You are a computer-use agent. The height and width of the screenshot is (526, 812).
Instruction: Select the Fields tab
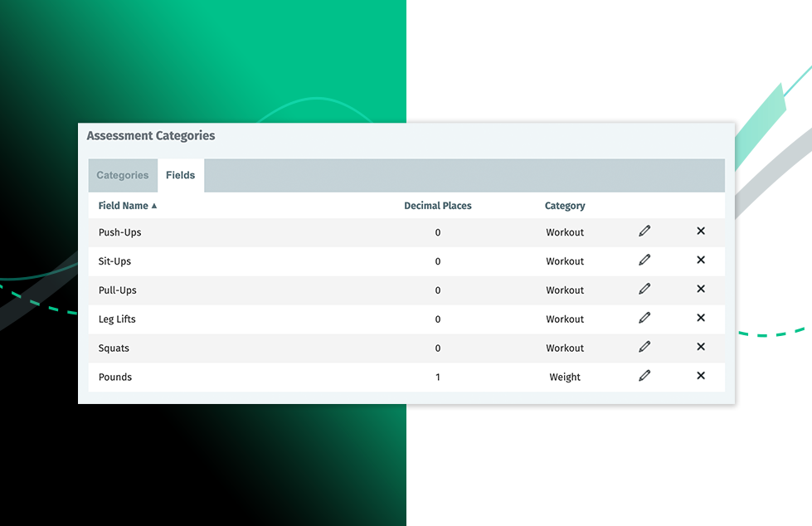coord(180,176)
